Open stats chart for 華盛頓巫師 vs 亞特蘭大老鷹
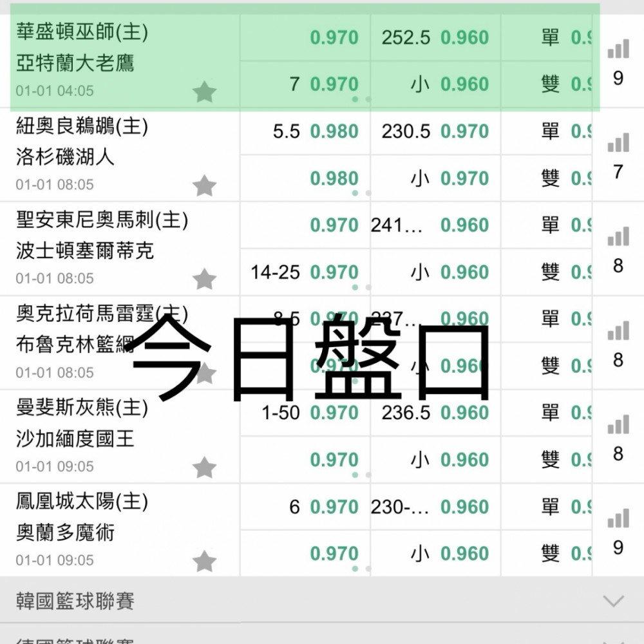The height and width of the screenshot is (644, 644). click(x=618, y=49)
